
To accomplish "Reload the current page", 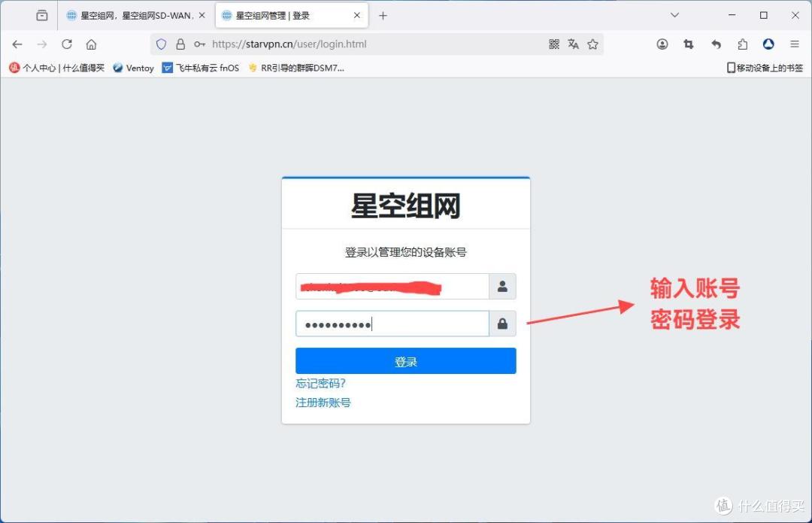I will click(x=67, y=44).
